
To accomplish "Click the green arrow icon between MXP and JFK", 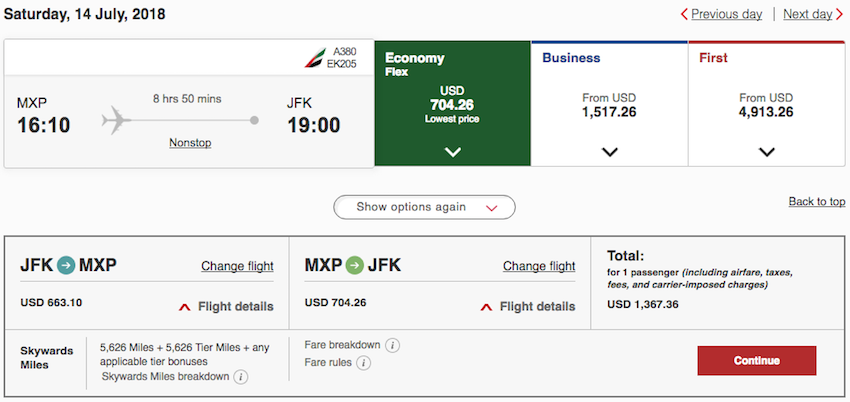I will pyautogui.click(x=355, y=265).
